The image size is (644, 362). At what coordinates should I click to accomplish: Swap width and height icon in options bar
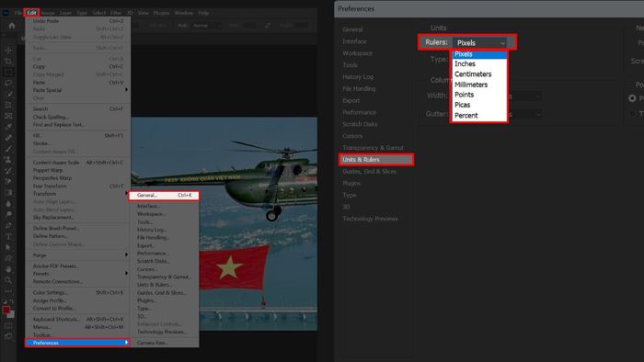[268, 26]
